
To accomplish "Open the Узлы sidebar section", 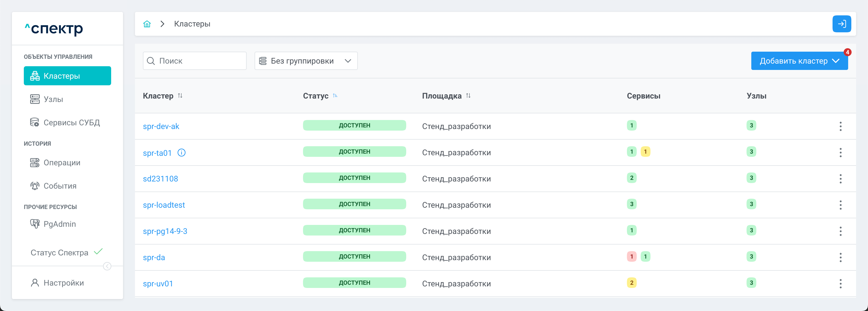I will click(x=53, y=99).
